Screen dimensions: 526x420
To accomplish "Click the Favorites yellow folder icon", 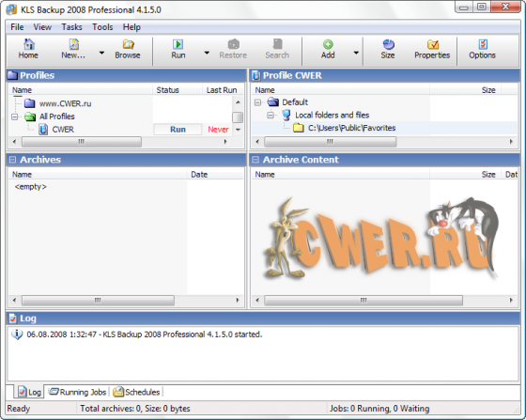I will (299, 128).
